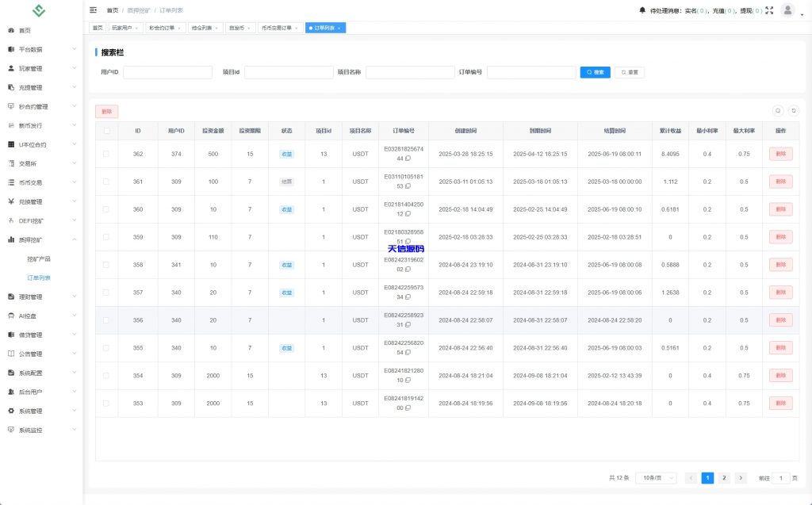Click the 首页 dashboard icon in sidebar
Image resolution: width=812 pixels, height=505 pixels.
pyautogui.click(x=11, y=31)
